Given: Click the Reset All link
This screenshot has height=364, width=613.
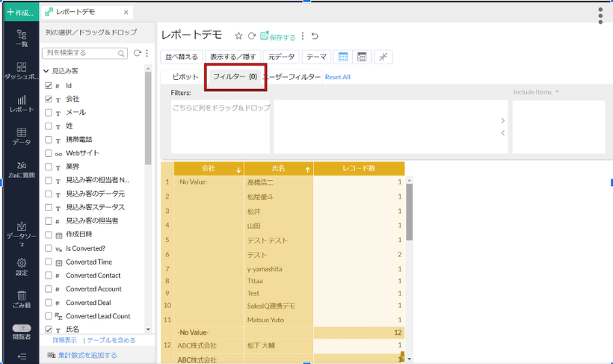Looking at the screenshot, I should pos(337,77).
